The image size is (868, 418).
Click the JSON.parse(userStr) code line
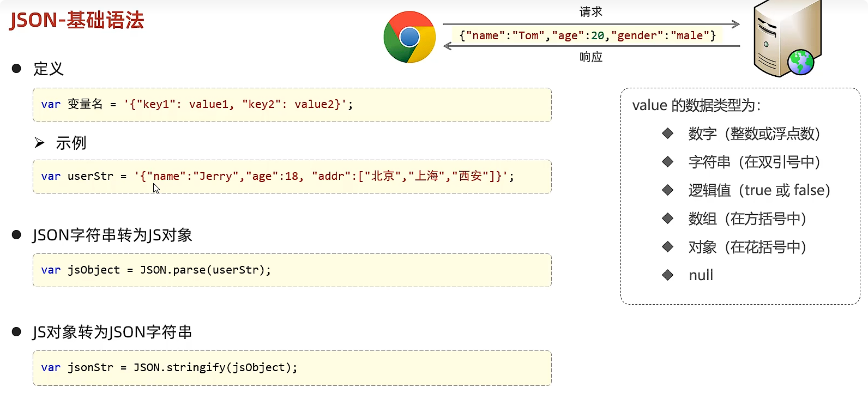[156, 270]
